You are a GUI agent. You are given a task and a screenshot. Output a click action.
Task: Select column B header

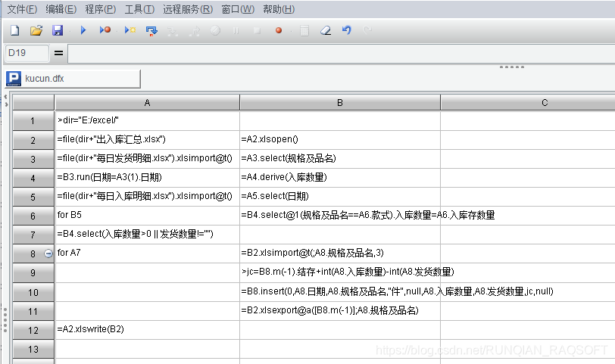(x=340, y=103)
